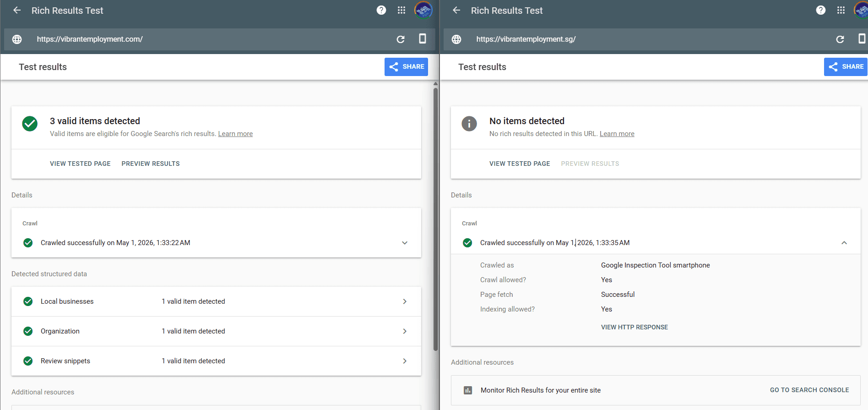Viewport: 868px width, 410px height.
Task: Share results for vibrantemployment.sg
Action: 846,67
